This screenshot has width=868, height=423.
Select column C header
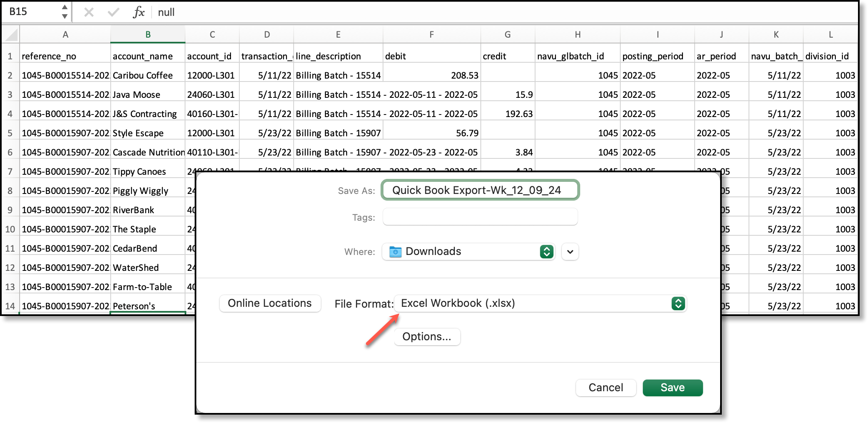click(x=212, y=34)
